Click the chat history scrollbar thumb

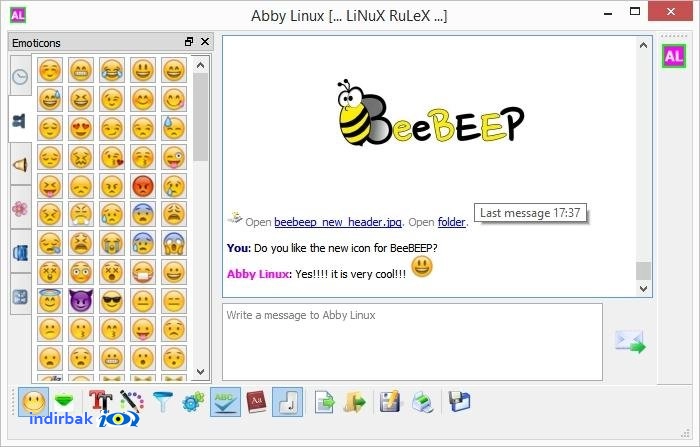click(643, 271)
